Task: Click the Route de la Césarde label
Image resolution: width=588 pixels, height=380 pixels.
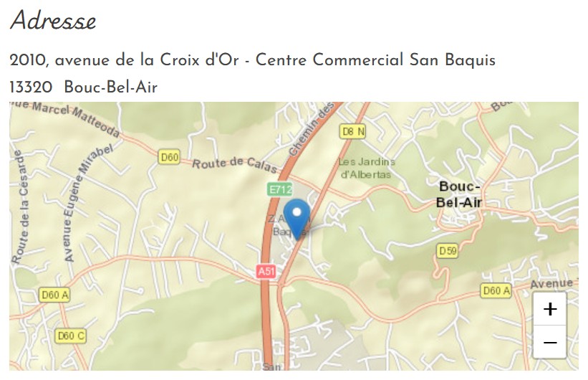Action: pyautogui.click(x=20, y=207)
